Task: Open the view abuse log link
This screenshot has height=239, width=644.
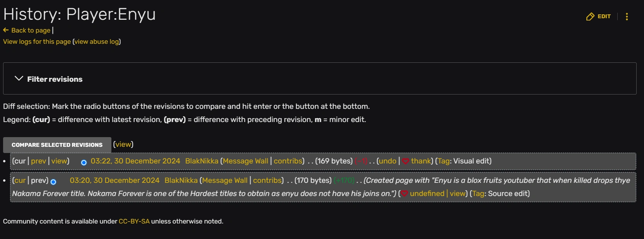Action: pyautogui.click(x=97, y=41)
